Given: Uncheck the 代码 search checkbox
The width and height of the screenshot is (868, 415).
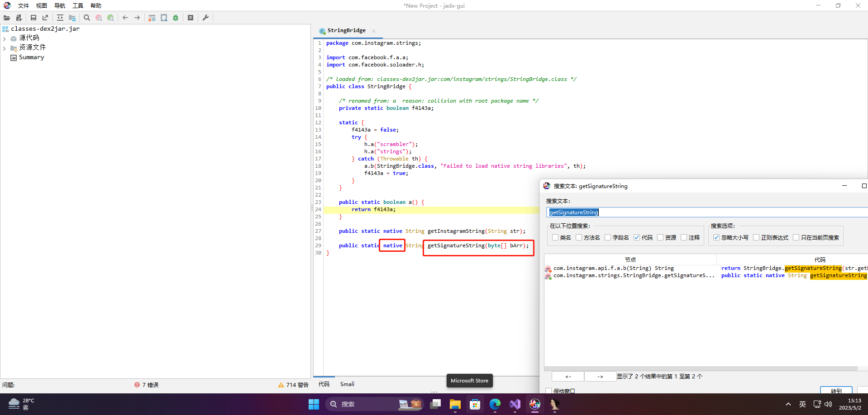Looking at the screenshot, I should pos(637,237).
